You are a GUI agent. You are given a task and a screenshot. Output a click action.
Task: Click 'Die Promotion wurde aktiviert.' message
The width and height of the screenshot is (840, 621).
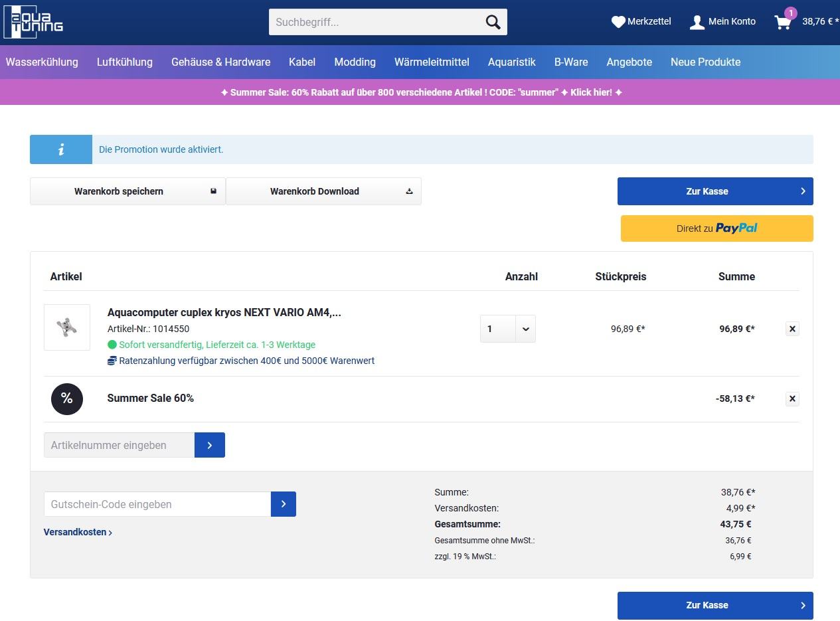161,149
